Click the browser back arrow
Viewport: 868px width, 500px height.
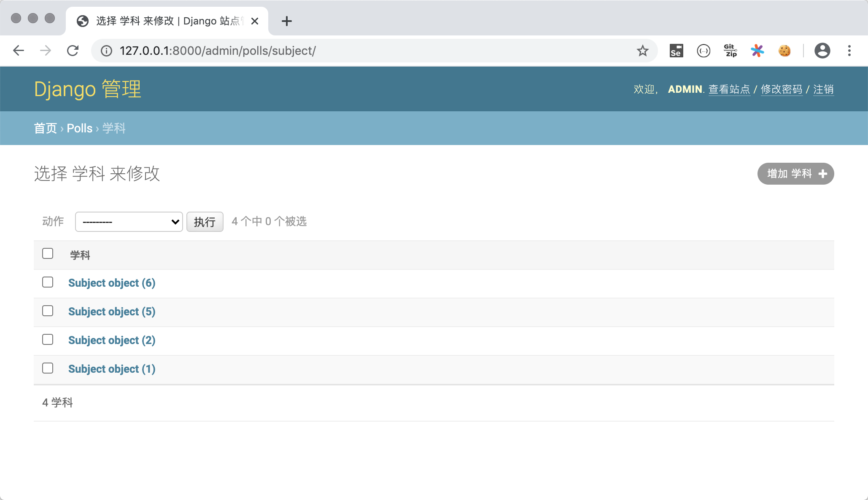[19, 51]
